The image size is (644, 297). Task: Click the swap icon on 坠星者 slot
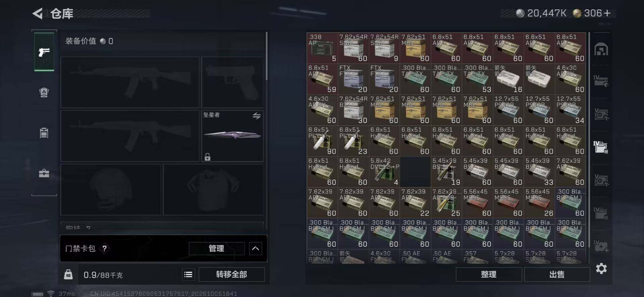257,116
